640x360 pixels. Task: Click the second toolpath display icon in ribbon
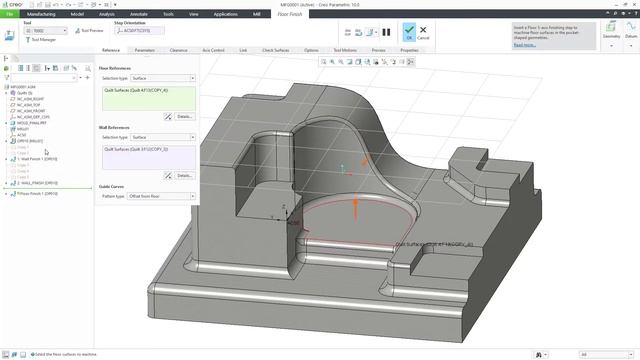pos(358,32)
